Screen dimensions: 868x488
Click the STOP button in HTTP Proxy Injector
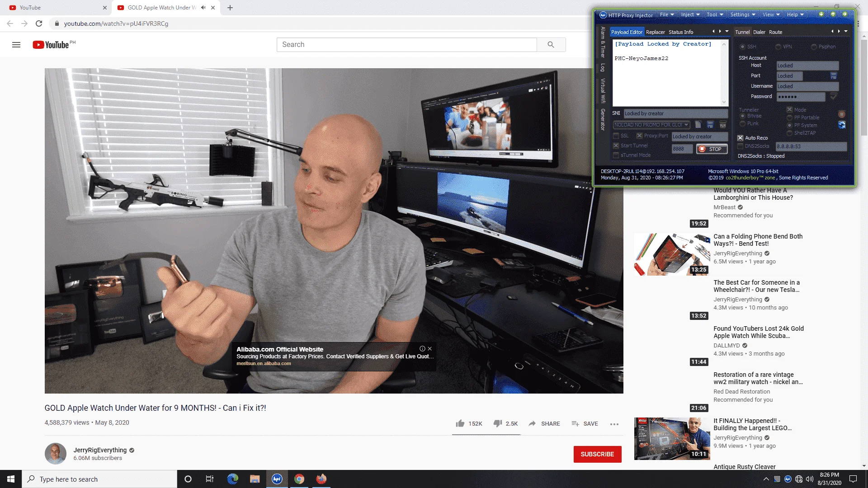(712, 149)
